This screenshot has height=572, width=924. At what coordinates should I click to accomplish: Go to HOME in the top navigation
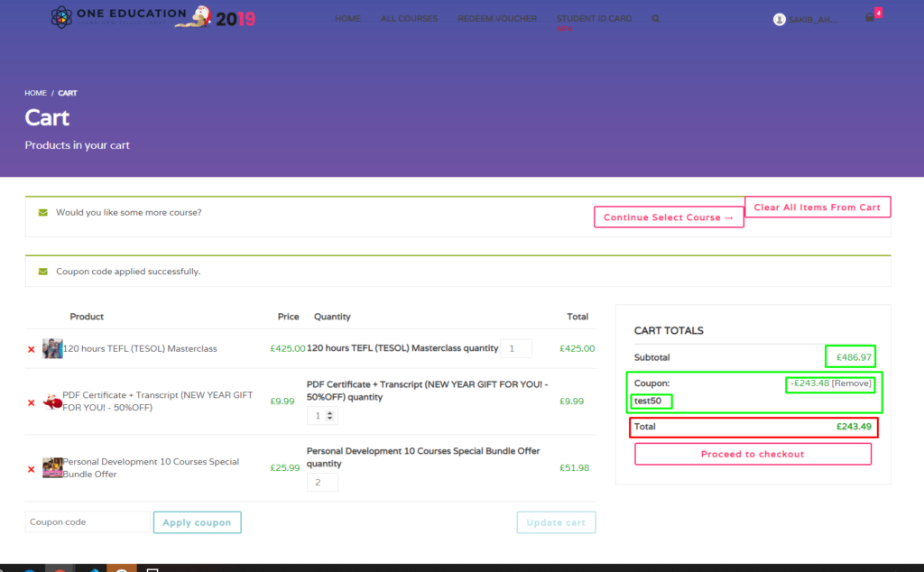coord(347,19)
